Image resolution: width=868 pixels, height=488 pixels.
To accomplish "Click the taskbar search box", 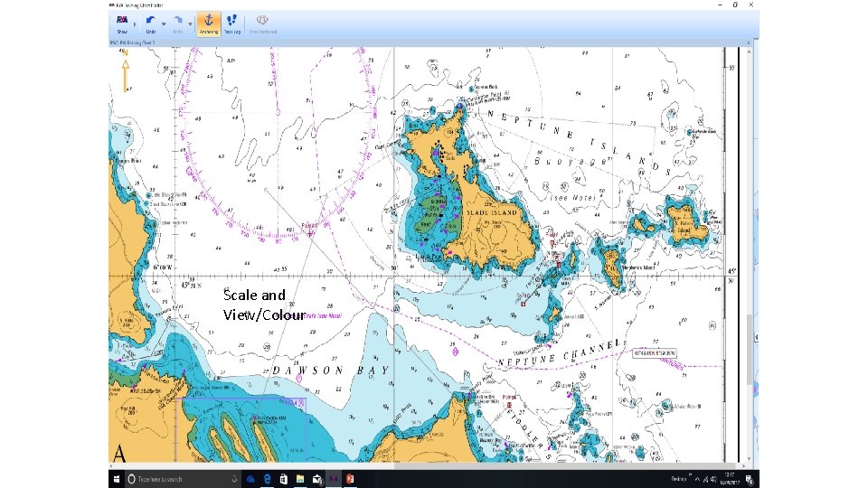I will (x=182, y=479).
